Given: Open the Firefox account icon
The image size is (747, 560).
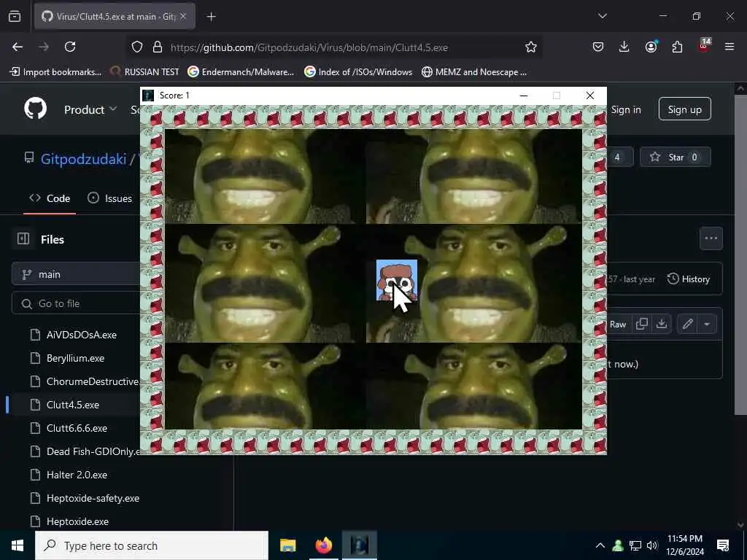Looking at the screenshot, I should pyautogui.click(x=651, y=47).
